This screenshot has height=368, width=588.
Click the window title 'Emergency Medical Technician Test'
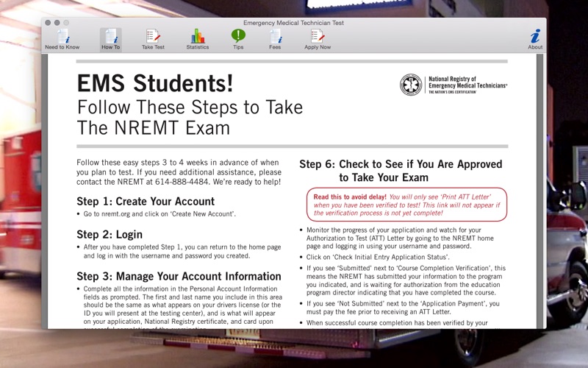pos(293,23)
